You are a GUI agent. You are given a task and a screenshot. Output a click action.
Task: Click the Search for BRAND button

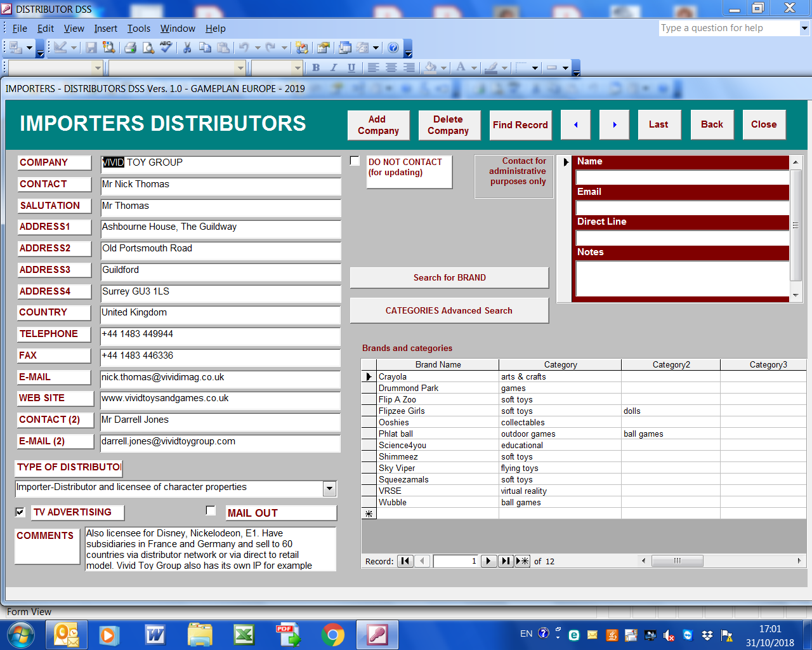coord(449,277)
